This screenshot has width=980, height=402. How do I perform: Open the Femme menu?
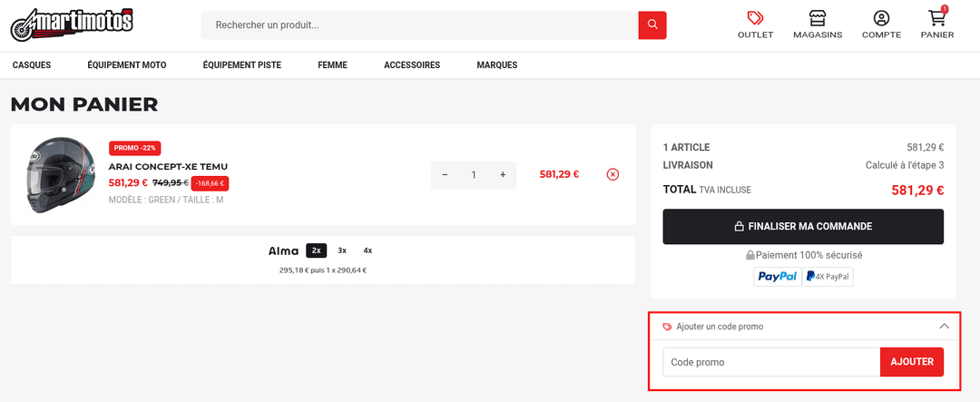pyautogui.click(x=332, y=65)
